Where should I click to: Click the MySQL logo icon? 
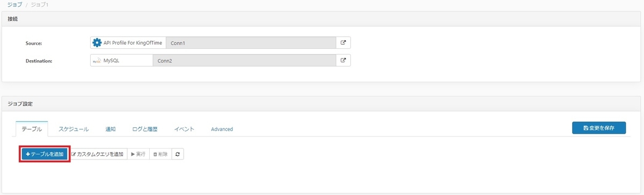point(97,61)
